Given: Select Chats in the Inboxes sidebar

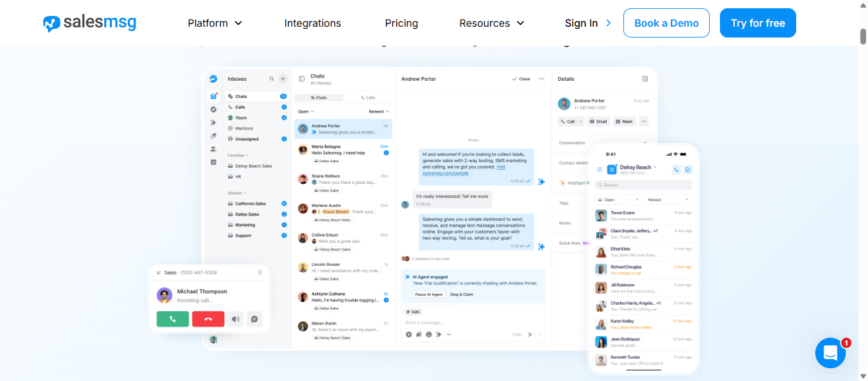Looking at the screenshot, I should [x=257, y=97].
